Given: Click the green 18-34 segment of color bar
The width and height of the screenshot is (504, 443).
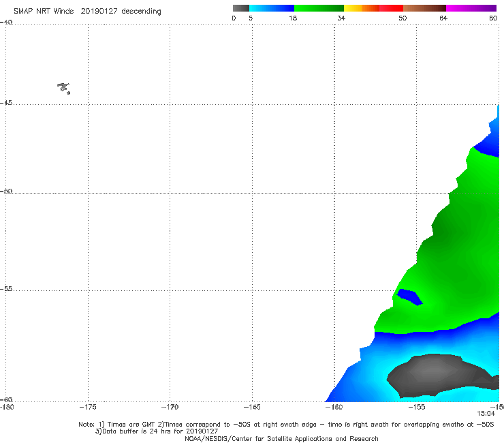Looking at the screenshot, I should [x=319, y=8].
